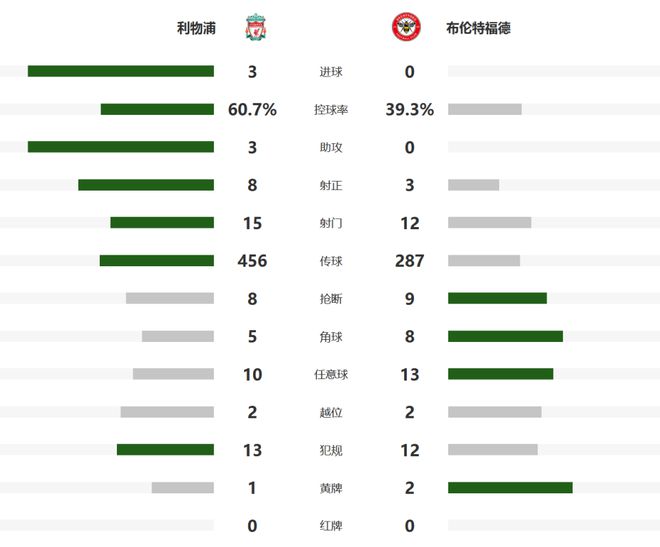Click Brentford's green 角球 bar
Image resolution: width=660 pixels, height=547 pixels.
505,336
